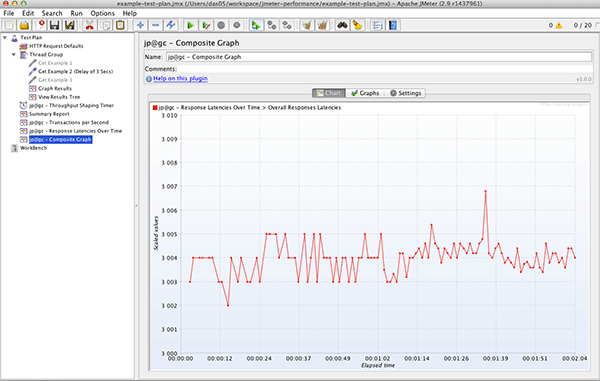This screenshot has width=600, height=381.
Task: Open the Edit menu
Action: click(x=28, y=13)
